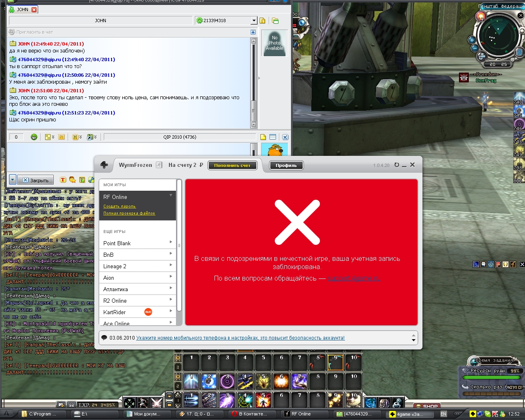Expand the Атлантика game arrow
The width and height of the screenshot is (525, 420).
pos(171,288)
